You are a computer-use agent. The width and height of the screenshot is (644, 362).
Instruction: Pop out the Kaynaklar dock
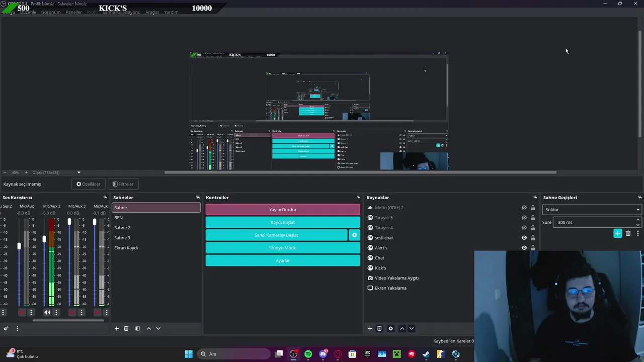pos(535,198)
